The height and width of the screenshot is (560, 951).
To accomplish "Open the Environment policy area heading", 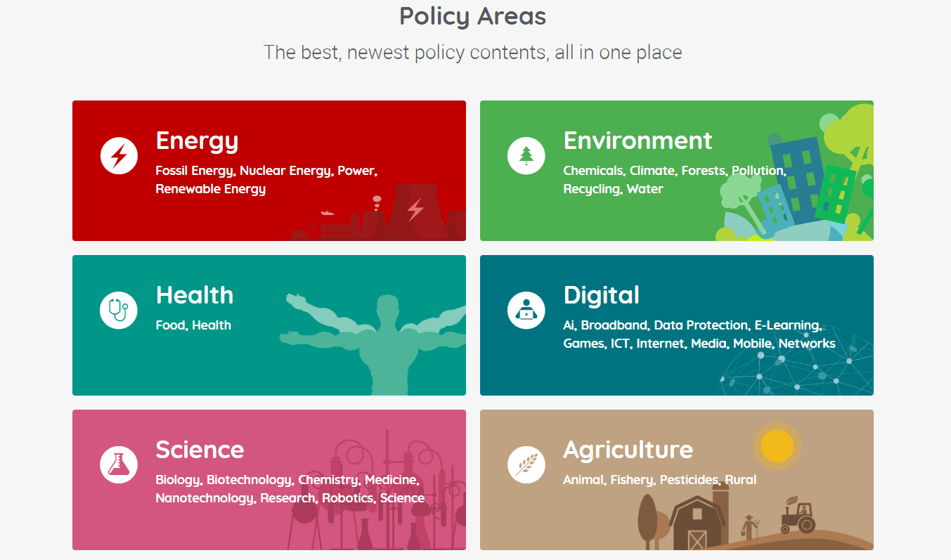I will pyautogui.click(x=638, y=141).
